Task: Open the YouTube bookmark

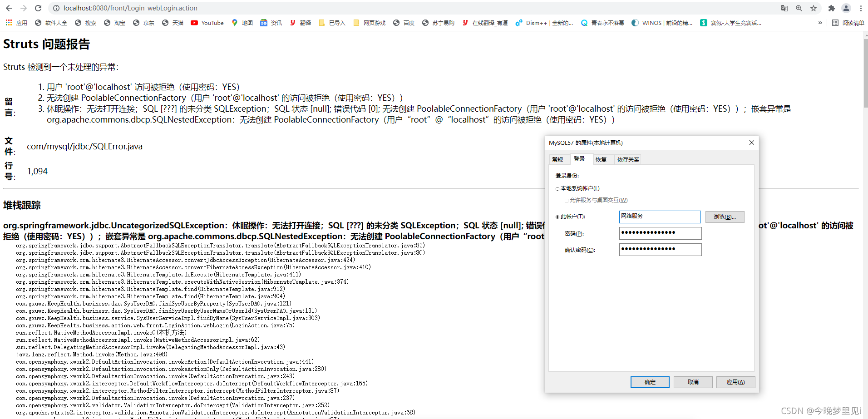Action: click(x=207, y=23)
